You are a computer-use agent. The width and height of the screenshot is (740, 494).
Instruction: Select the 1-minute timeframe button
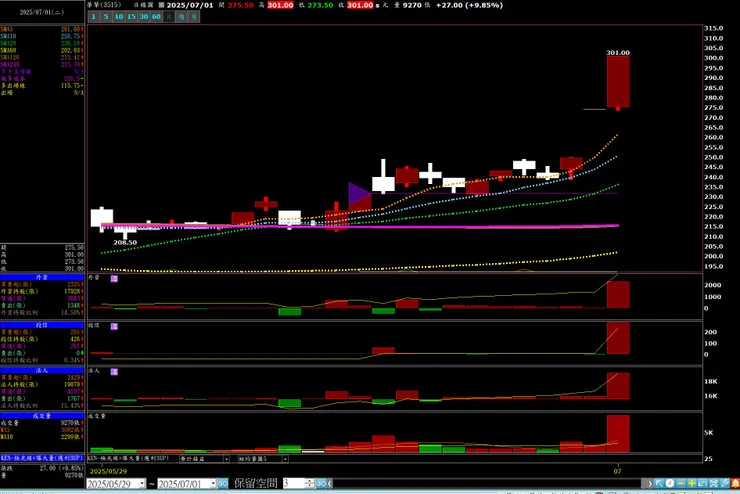click(93, 17)
